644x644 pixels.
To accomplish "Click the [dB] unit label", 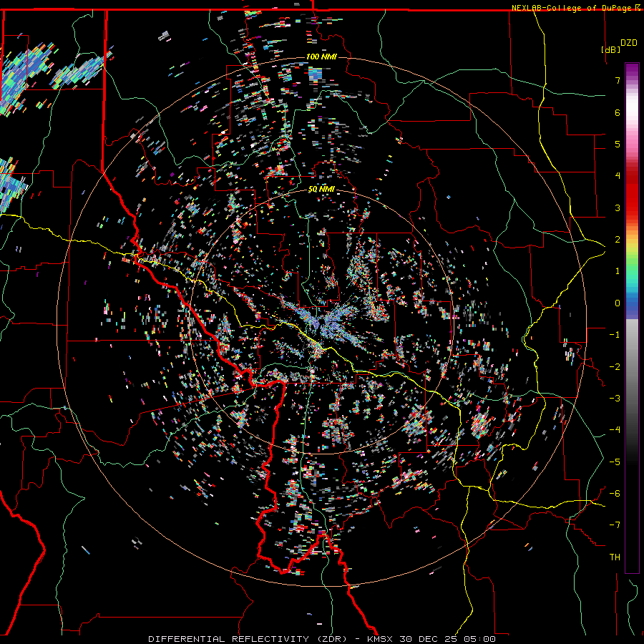I will tap(611, 49).
